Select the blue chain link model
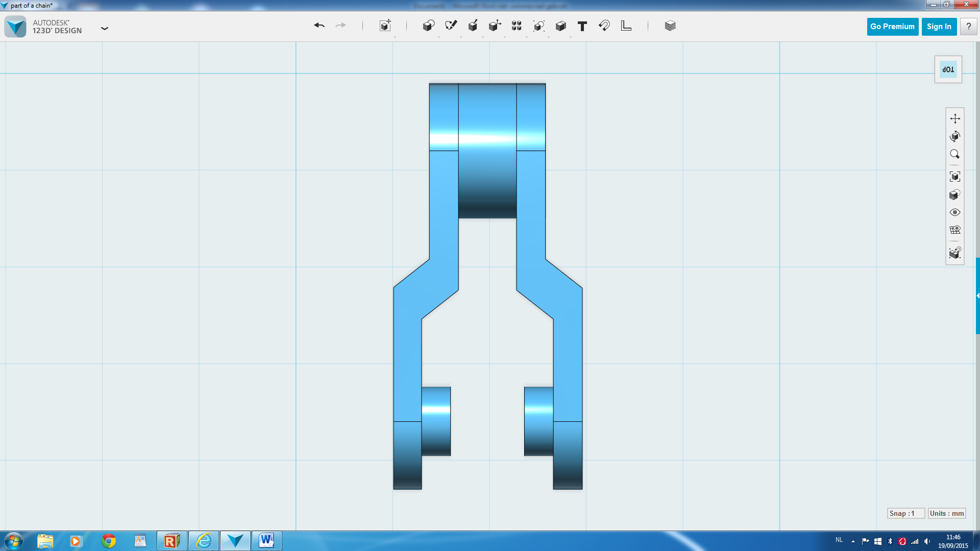The image size is (980, 551). [488, 286]
